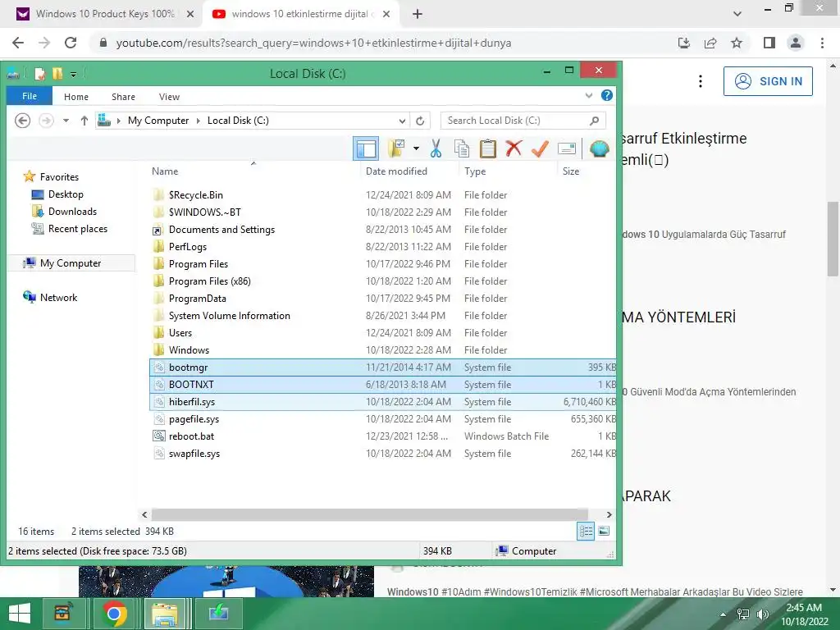
Task: Open YouTube settings three-dot menu
Action: pyautogui.click(x=701, y=81)
